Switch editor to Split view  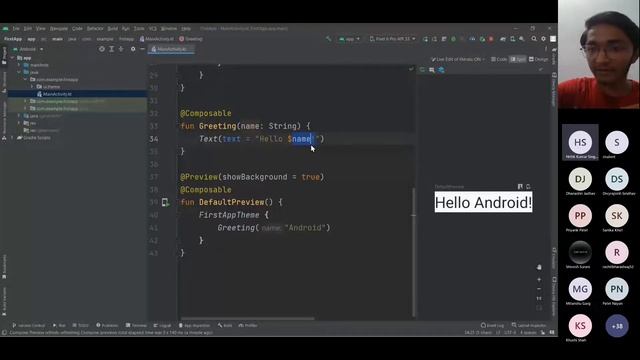point(518,59)
